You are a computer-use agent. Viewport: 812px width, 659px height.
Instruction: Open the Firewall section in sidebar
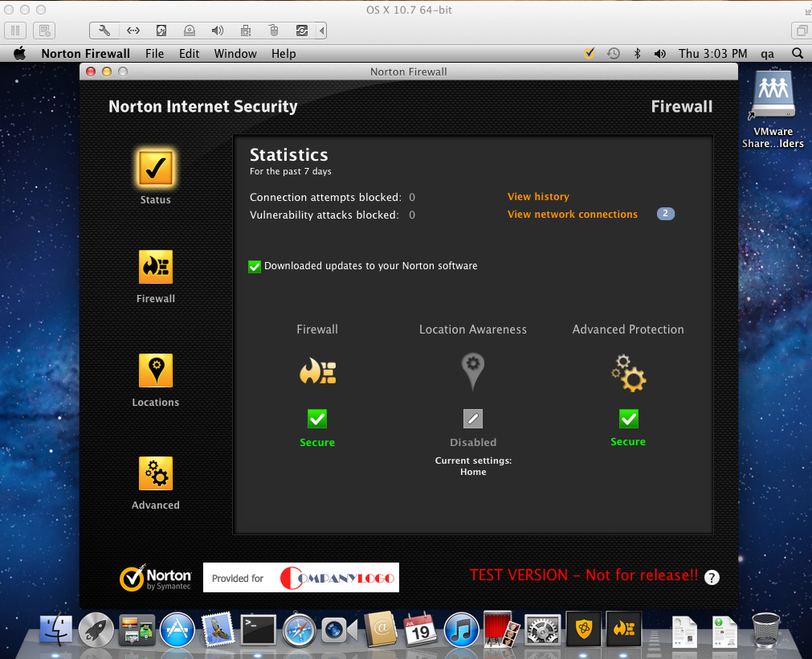coord(155,268)
